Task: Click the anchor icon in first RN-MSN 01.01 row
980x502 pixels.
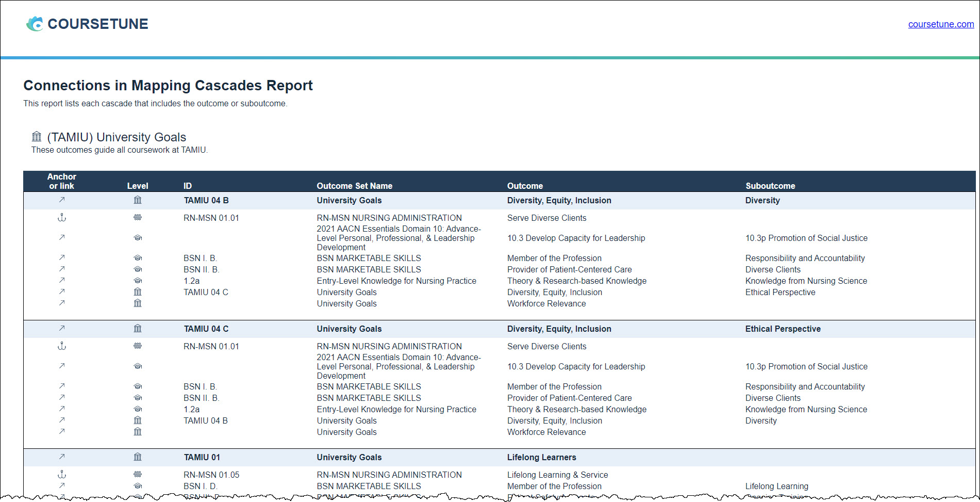Action: tap(62, 218)
